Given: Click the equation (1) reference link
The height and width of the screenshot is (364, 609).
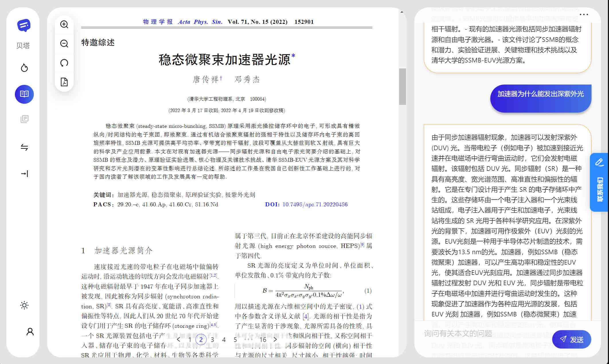Looking at the screenshot, I should coord(360,306).
